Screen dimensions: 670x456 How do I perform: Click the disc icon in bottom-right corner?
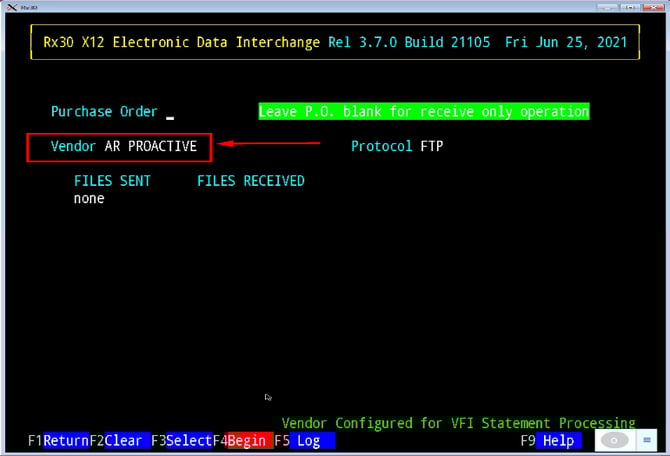pyautogui.click(x=614, y=440)
